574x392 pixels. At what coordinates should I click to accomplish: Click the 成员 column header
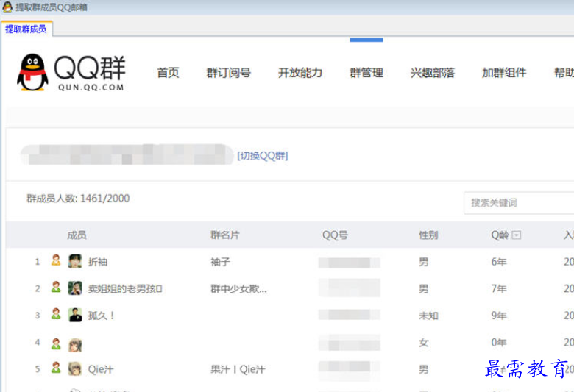[77, 235]
